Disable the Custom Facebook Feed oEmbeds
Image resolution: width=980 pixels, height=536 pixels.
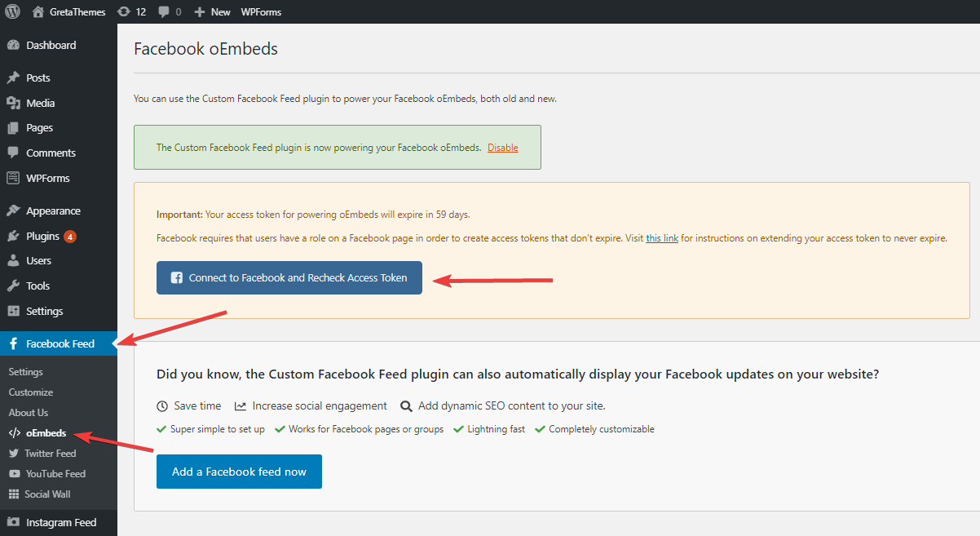click(503, 147)
